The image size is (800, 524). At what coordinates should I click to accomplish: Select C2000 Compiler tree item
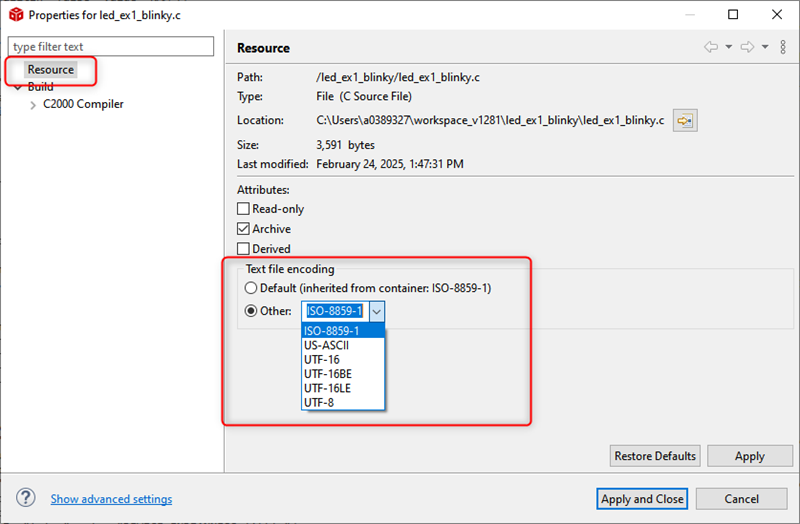pyautogui.click(x=83, y=104)
